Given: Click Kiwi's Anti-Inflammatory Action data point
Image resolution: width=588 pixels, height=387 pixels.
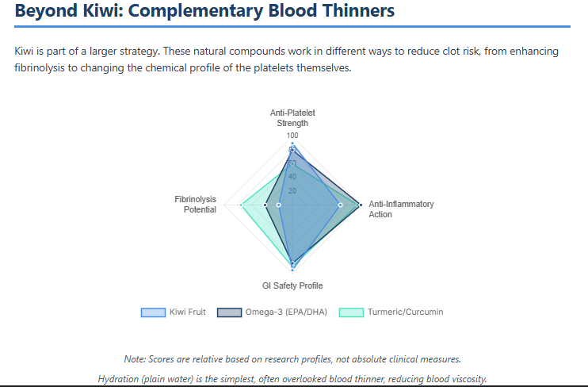Looking at the screenshot, I should click(x=340, y=205).
